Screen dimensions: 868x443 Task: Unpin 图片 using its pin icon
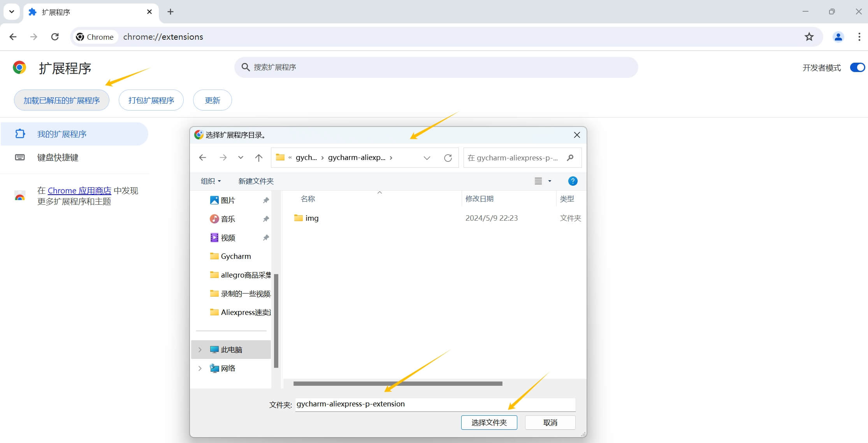266,200
